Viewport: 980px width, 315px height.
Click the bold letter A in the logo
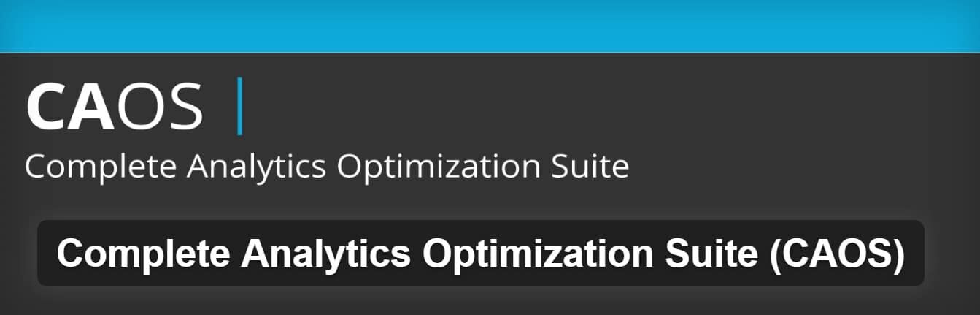click(x=92, y=107)
